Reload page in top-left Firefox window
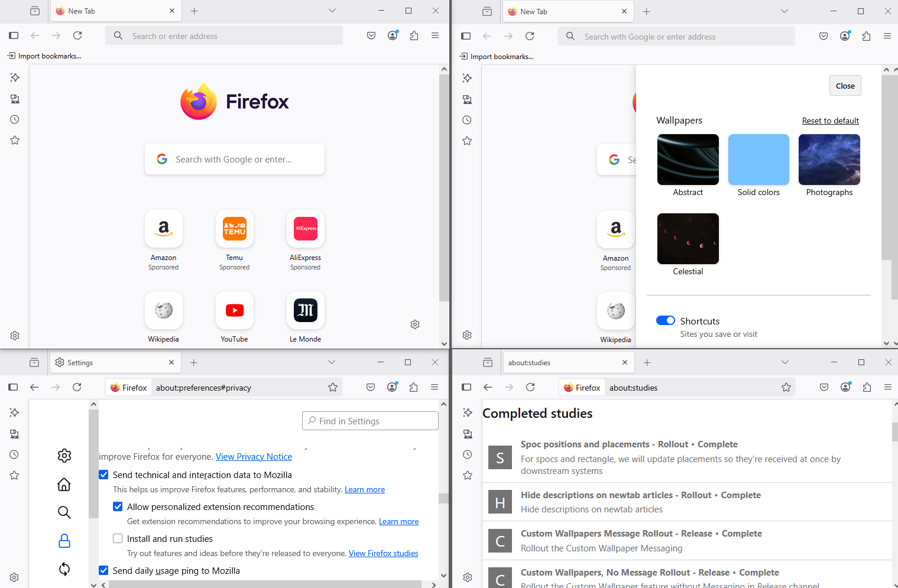 click(77, 35)
